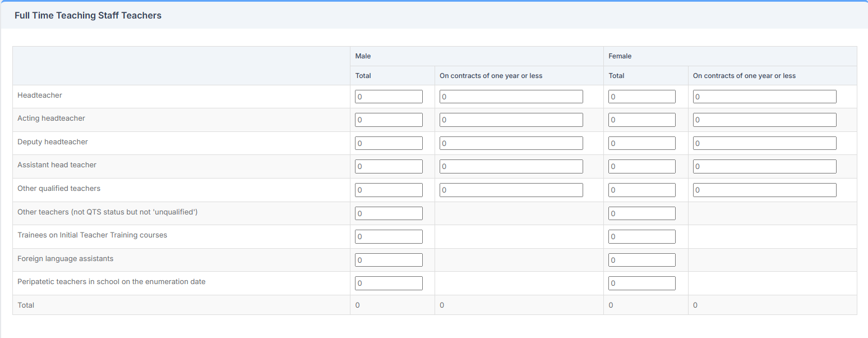Click Acting headteacher male total field
Screen dimensions: 868x338
coord(389,120)
